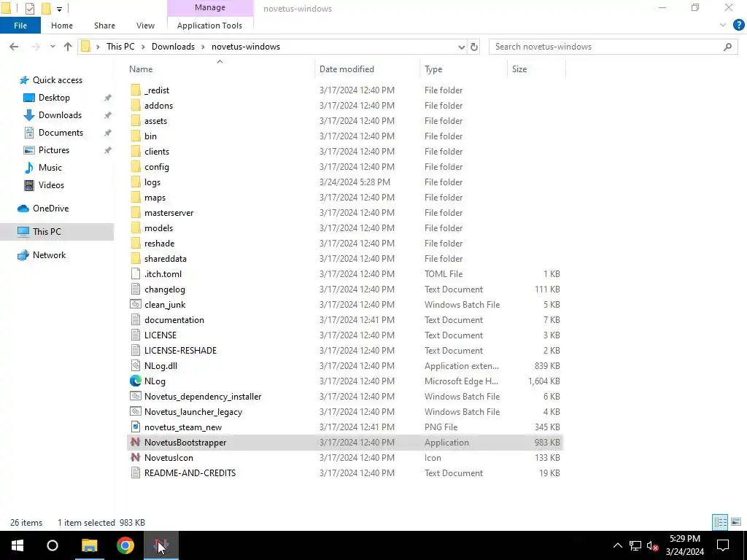Switch to Details view layout button

(720, 522)
